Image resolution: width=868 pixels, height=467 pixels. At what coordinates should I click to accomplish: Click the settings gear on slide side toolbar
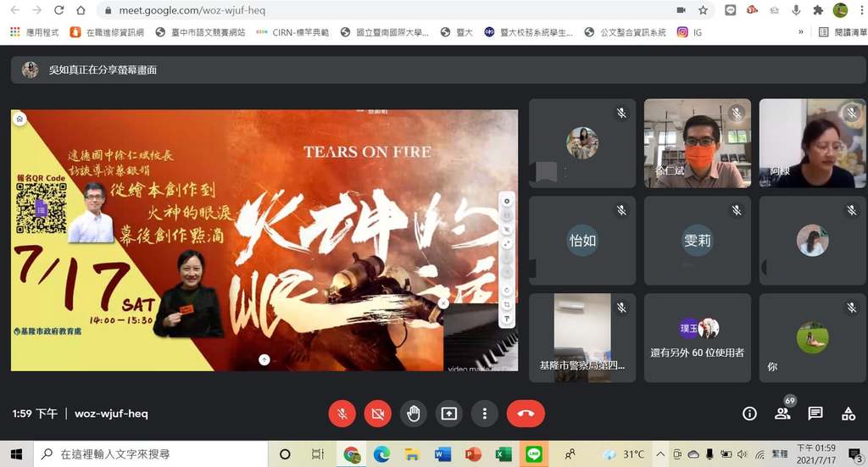click(x=507, y=201)
